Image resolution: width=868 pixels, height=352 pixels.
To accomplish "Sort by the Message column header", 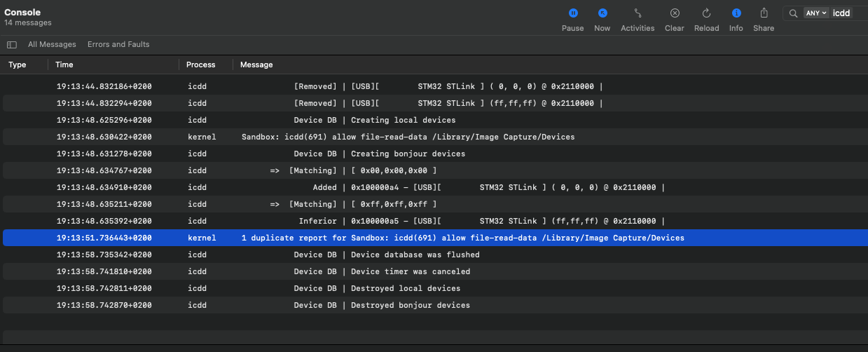I will point(256,65).
